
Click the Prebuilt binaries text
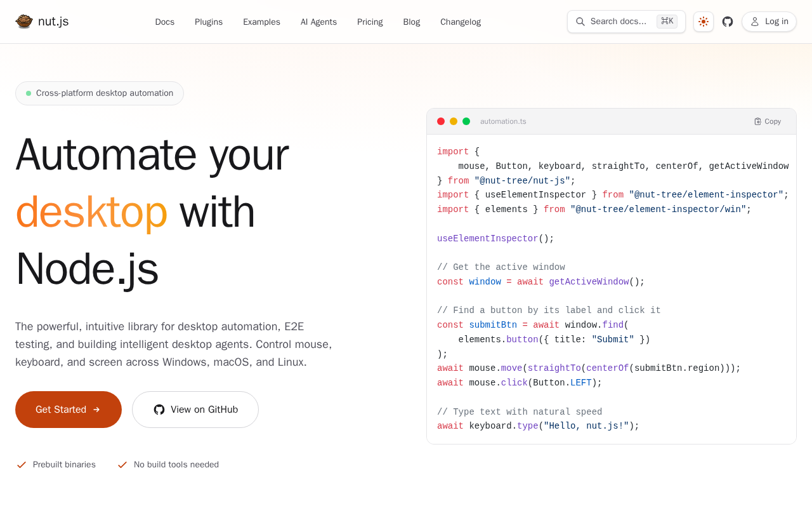click(x=64, y=465)
